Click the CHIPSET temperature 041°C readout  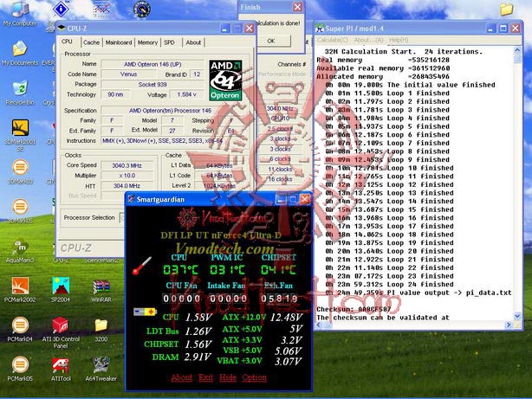278,270
